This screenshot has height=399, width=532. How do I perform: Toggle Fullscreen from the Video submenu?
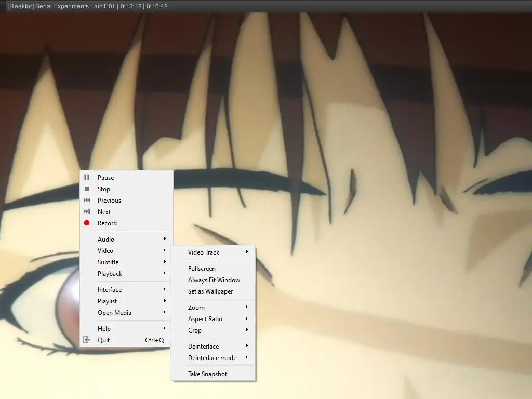tap(212, 269)
